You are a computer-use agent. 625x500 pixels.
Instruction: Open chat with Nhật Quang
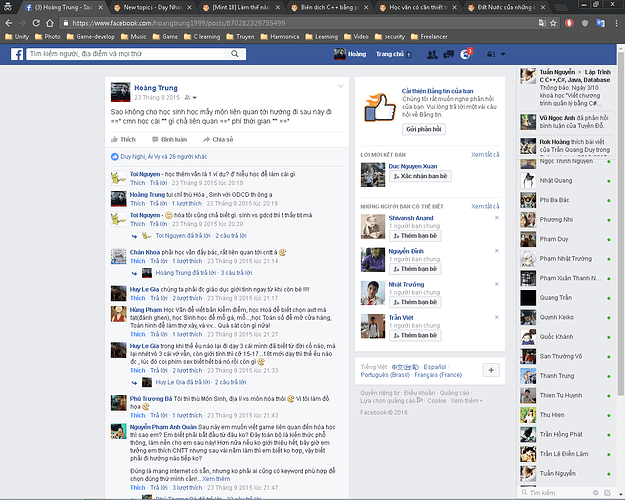(x=565, y=181)
